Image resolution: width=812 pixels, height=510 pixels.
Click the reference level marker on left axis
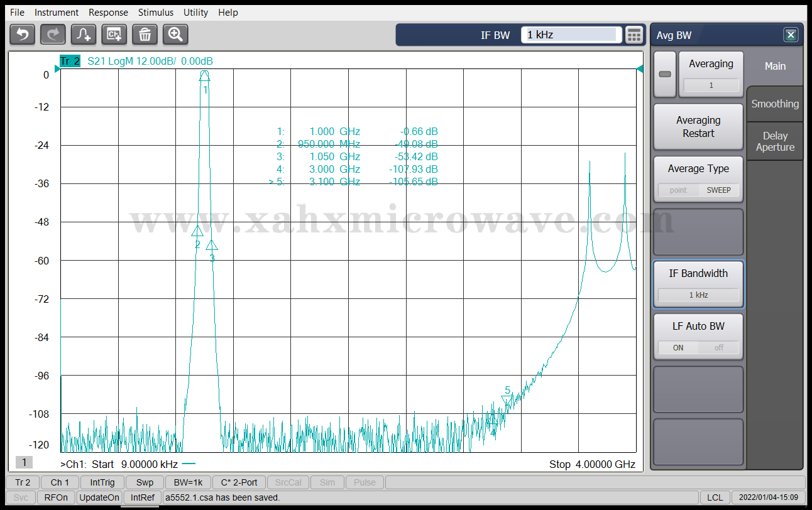click(x=58, y=69)
